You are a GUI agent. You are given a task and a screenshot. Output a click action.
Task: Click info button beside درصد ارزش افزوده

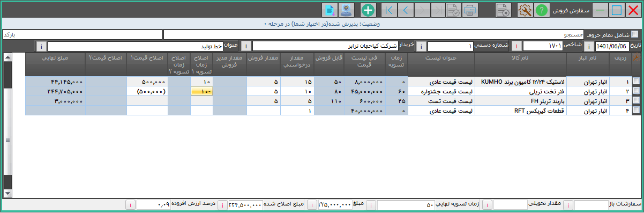point(131,205)
